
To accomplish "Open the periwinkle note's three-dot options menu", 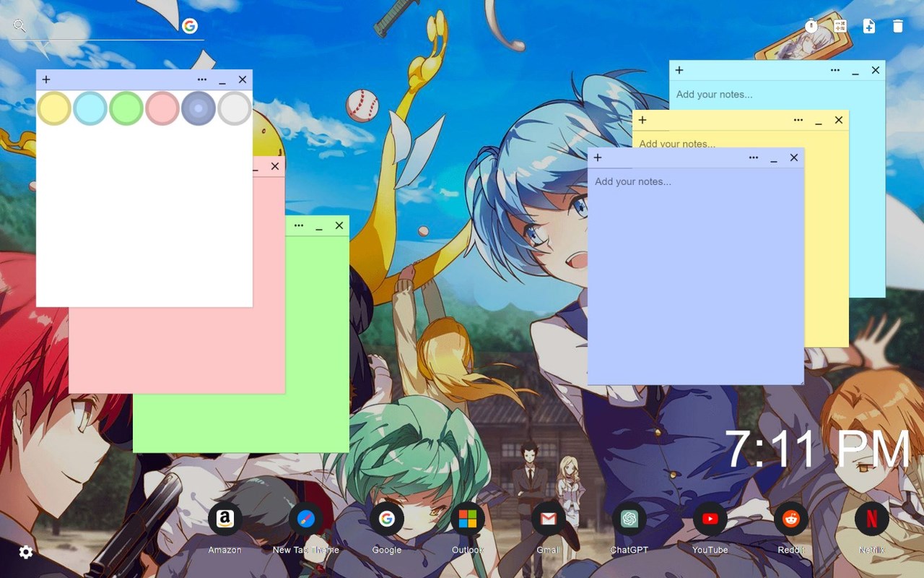I will [754, 158].
